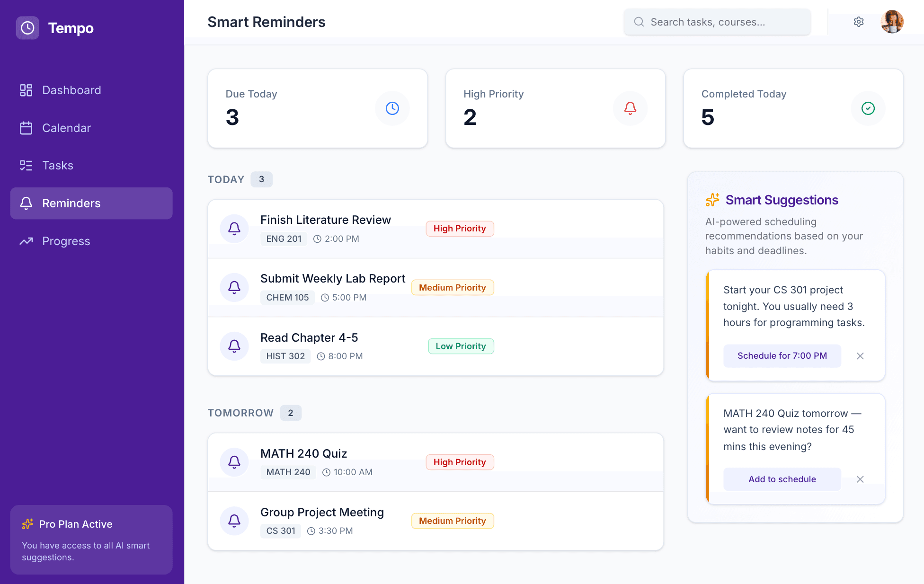The image size is (924, 584).
Task: Click the settings gear icon
Action: pyautogui.click(x=859, y=22)
